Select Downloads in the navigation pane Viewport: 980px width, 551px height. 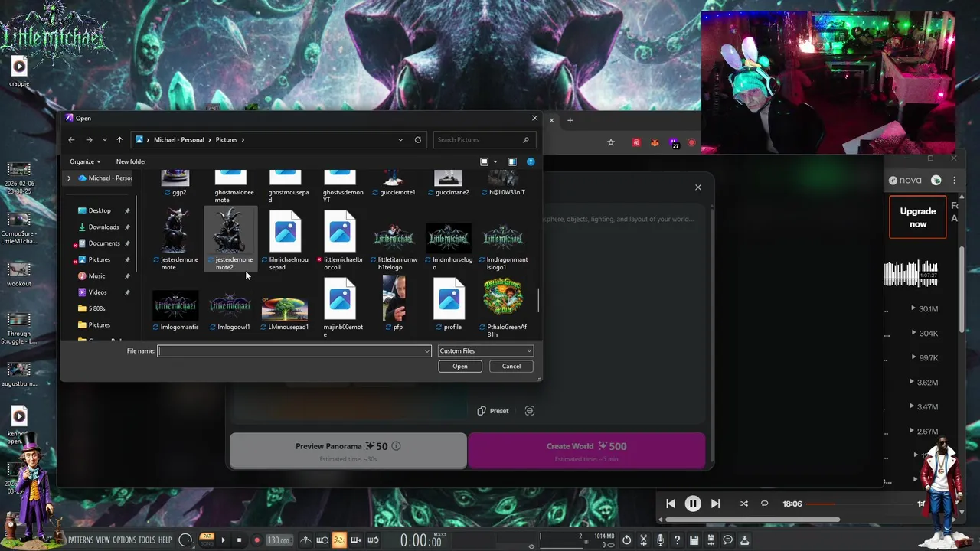click(103, 227)
